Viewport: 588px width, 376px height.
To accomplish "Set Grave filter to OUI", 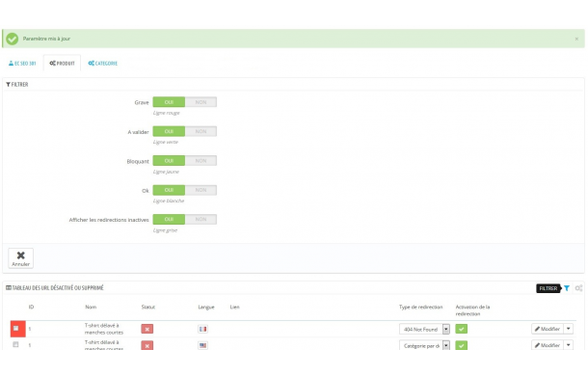I will coord(169,102).
